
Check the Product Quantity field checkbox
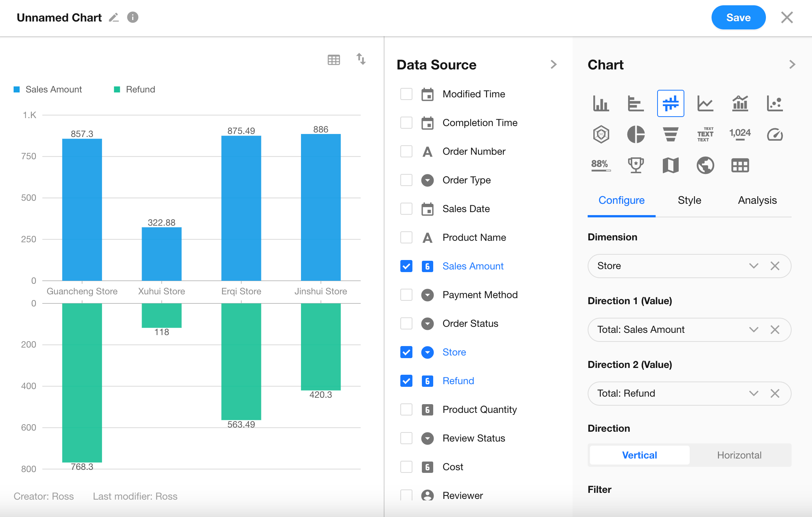coord(406,409)
